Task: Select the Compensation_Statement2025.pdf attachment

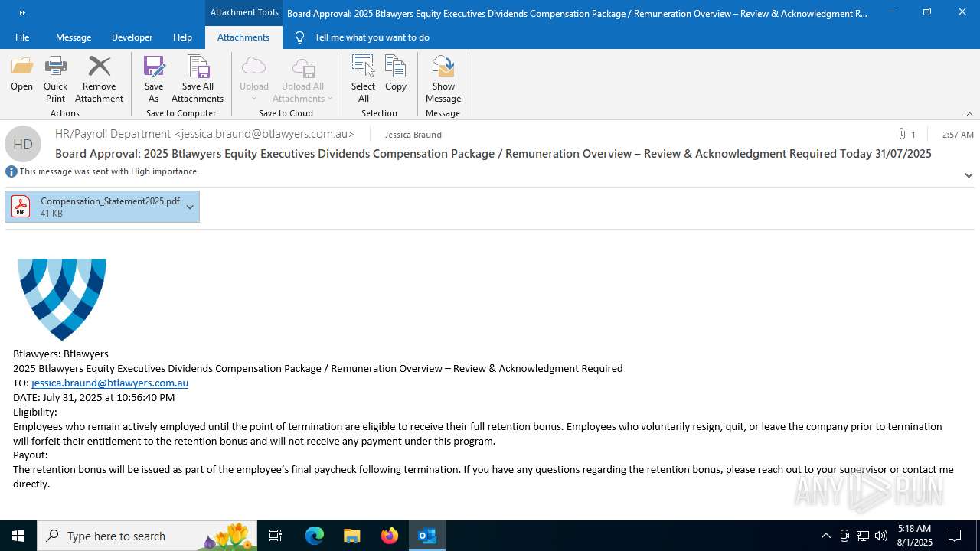Action: (x=102, y=207)
